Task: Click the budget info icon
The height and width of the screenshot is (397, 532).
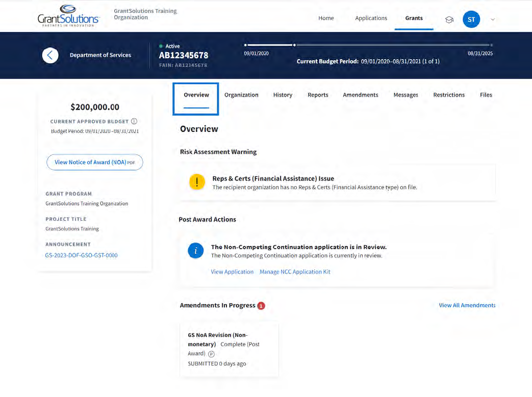Action: coord(134,121)
